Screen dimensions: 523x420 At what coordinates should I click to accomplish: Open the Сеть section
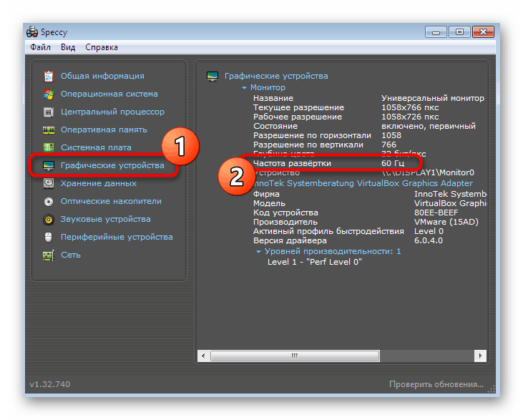[x=71, y=255]
